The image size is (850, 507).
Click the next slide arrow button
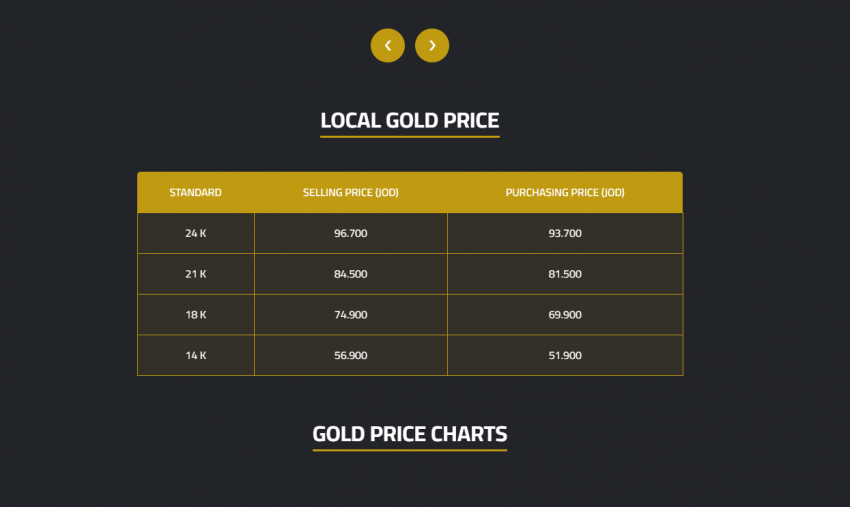pyautogui.click(x=432, y=45)
